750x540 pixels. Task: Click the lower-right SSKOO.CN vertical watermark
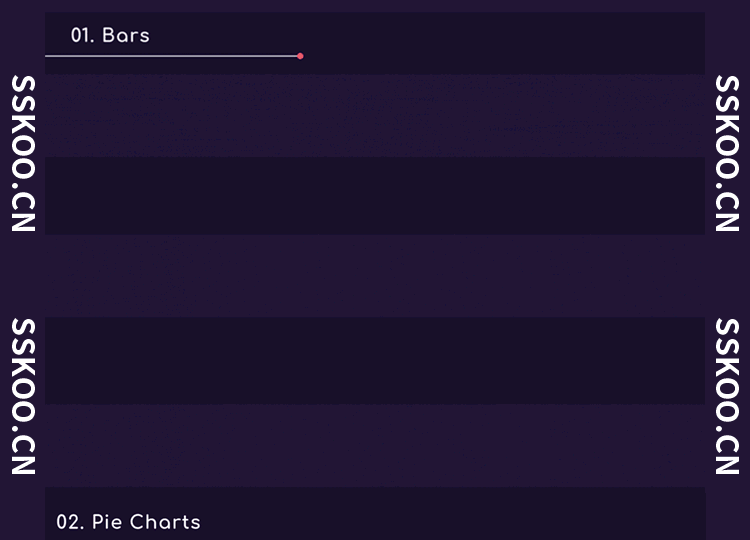point(727,396)
